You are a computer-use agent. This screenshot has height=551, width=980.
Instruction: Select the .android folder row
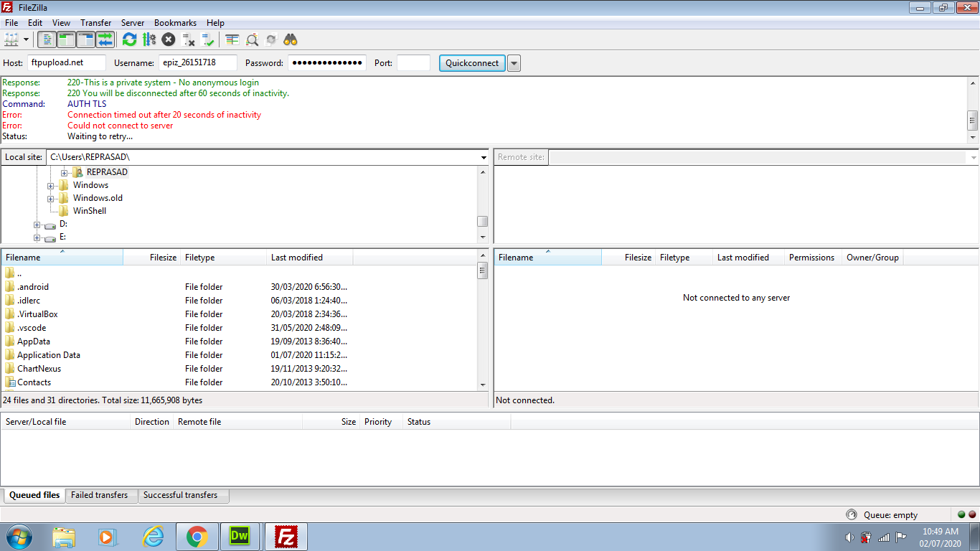click(x=239, y=287)
